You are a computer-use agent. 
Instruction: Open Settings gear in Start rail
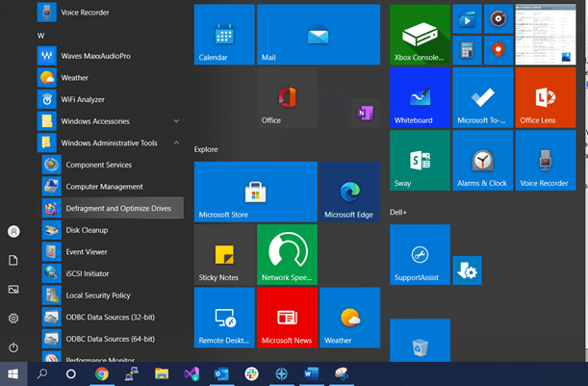click(x=13, y=319)
